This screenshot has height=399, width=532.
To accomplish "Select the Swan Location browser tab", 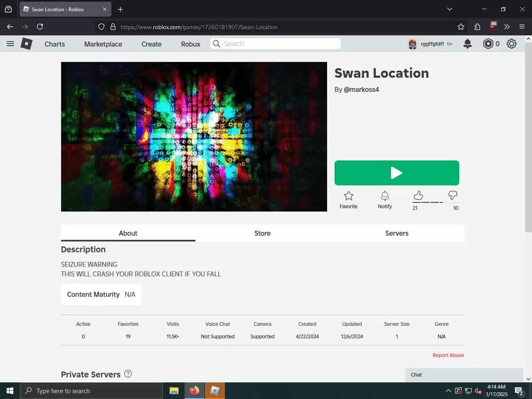I will pyautogui.click(x=65, y=9).
